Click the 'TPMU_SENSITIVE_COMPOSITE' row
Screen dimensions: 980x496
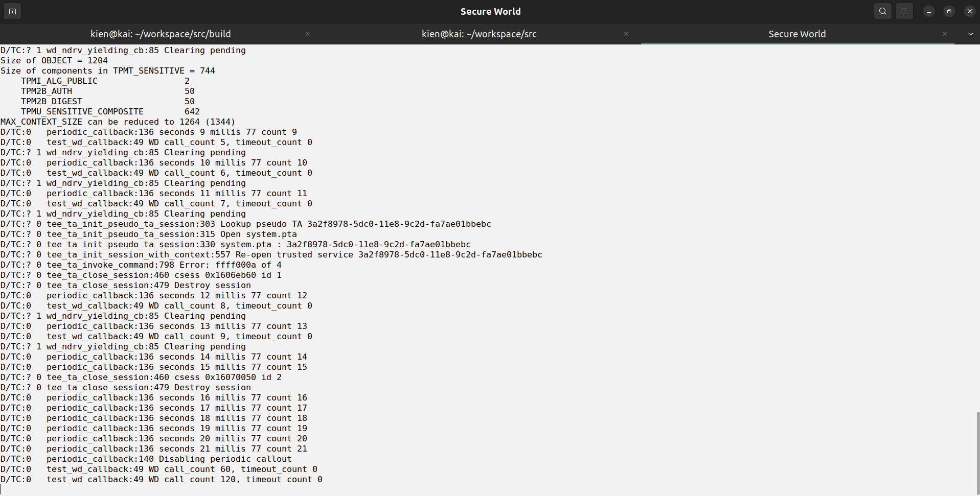[x=110, y=112]
